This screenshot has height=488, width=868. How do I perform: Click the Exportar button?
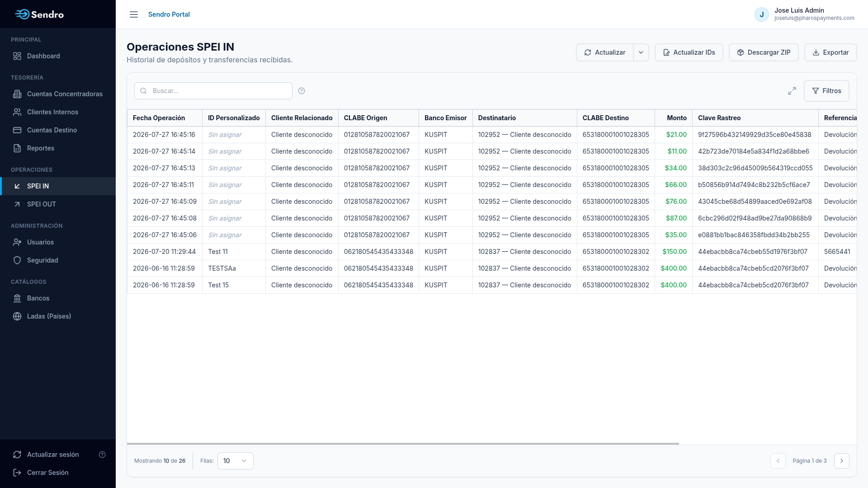(830, 52)
